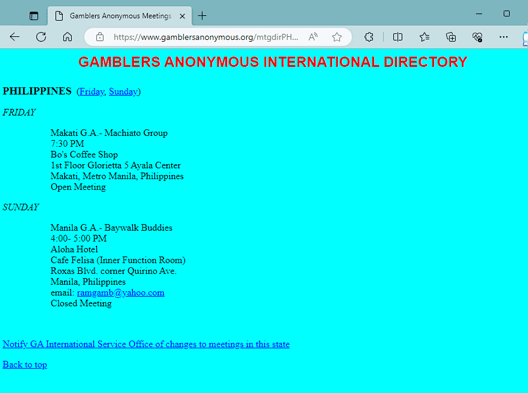This screenshot has width=528, height=393.
Task: Open a new browser tab
Action: pos(202,16)
